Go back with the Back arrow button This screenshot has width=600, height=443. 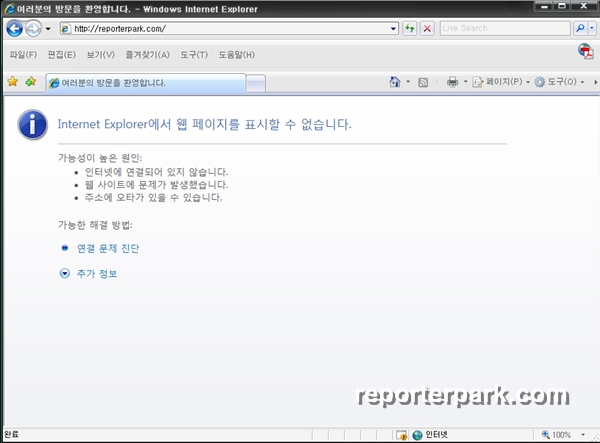tap(15, 28)
